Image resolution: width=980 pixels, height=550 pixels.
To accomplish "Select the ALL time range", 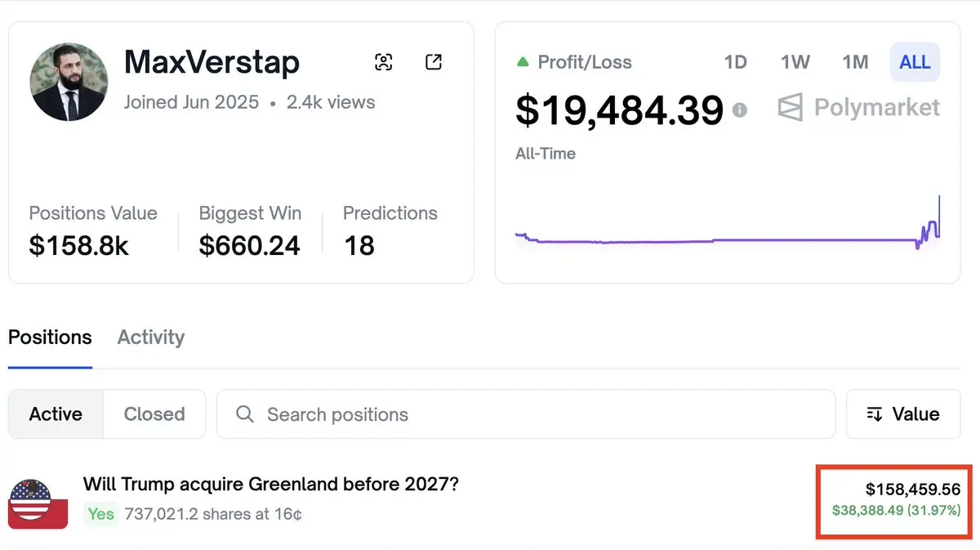I will tap(915, 63).
